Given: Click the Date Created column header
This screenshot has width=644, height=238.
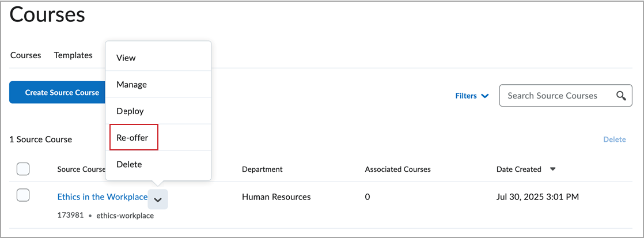Looking at the screenshot, I should pyautogui.click(x=519, y=169).
